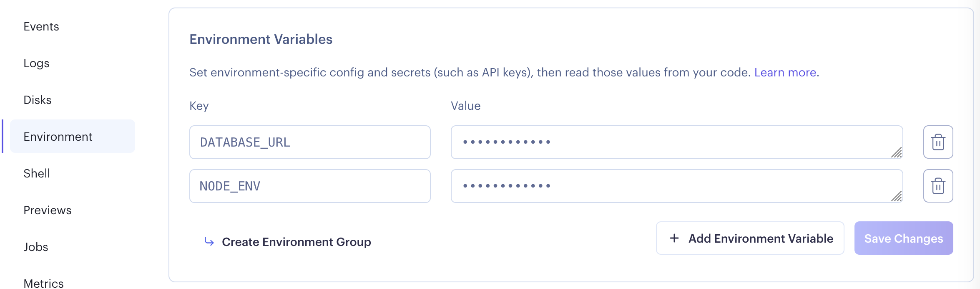Delete the NODE_ENV variable with trash icon
Viewport: 980px width, 289px height.
pyautogui.click(x=938, y=186)
